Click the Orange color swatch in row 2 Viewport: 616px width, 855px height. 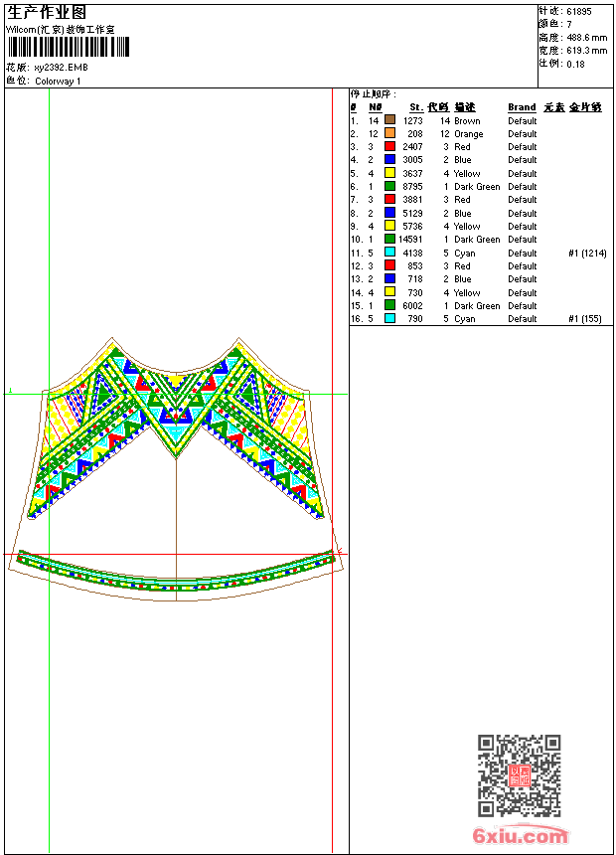(389, 132)
